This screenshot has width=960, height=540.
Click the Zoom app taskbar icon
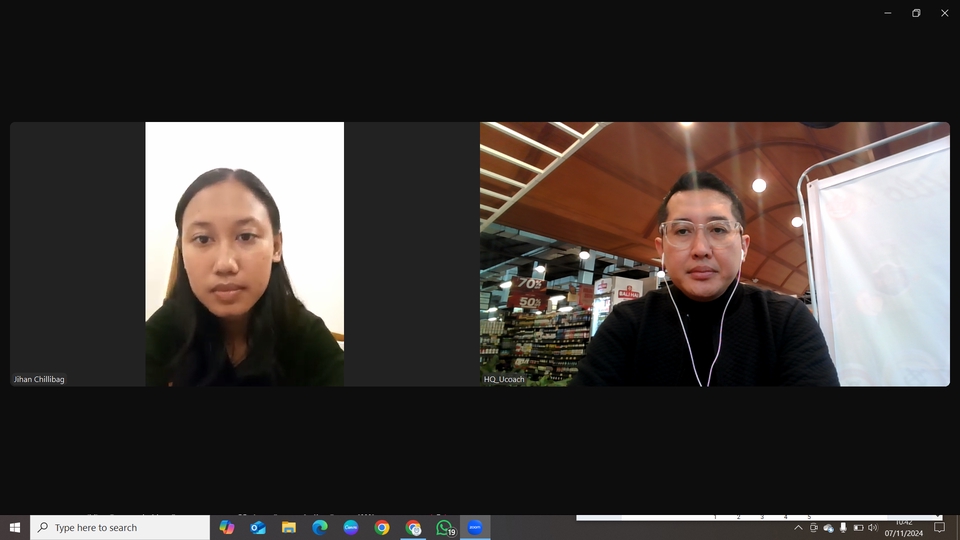(x=475, y=527)
